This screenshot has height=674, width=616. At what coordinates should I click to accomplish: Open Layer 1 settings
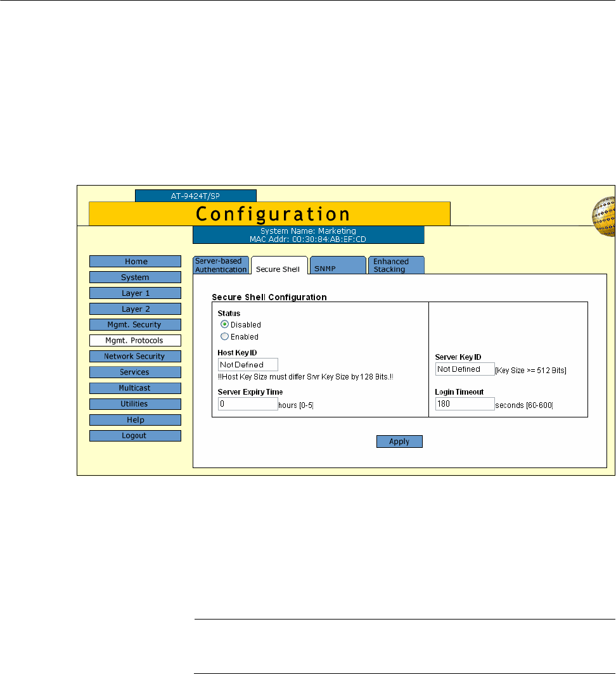(135, 293)
